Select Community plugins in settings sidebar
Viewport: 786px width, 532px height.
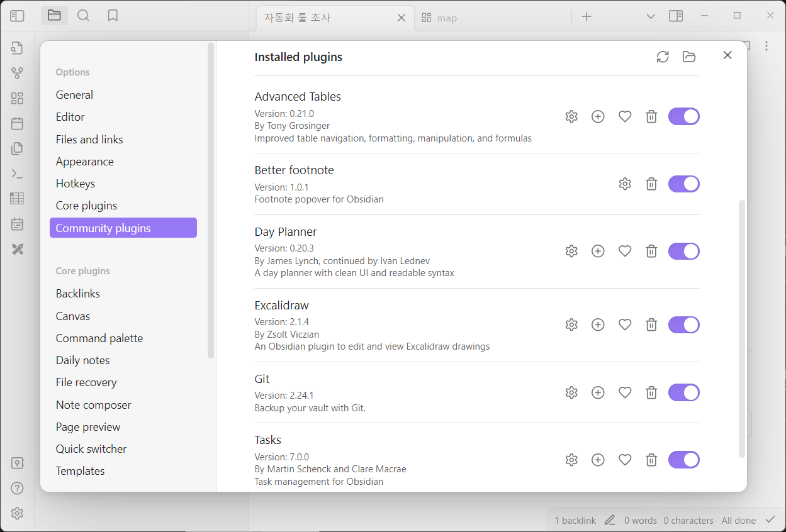(x=123, y=228)
